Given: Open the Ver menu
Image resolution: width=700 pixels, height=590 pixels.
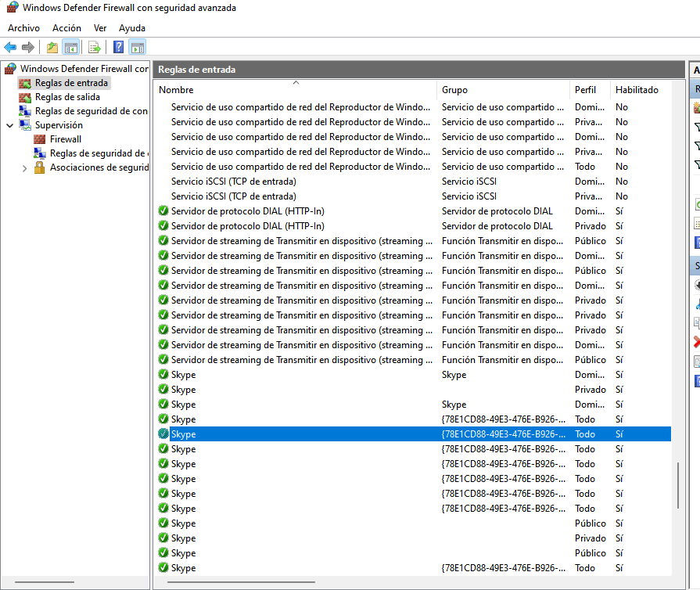Looking at the screenshot, I should tap(100, 28).
